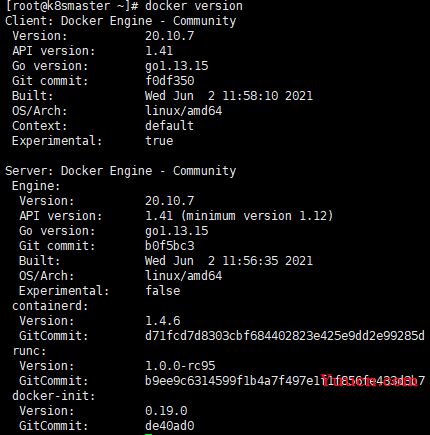This screenshot has height=435, width=430.
Task: Click the red watermark link text
Action: pyautogui.click(x=369, y=381)
